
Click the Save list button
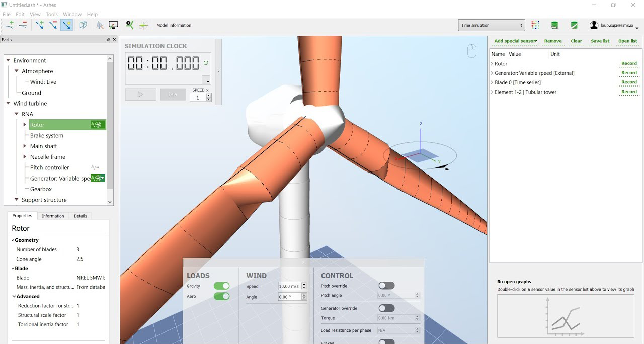600,41
